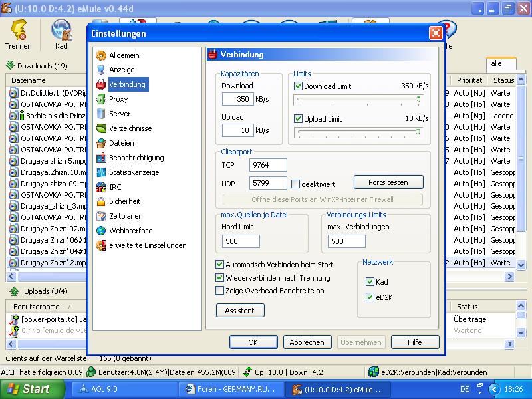The image size is (532, 399).
Task: Switch to the Proxy settings page
Action: (x=118, y=99)
